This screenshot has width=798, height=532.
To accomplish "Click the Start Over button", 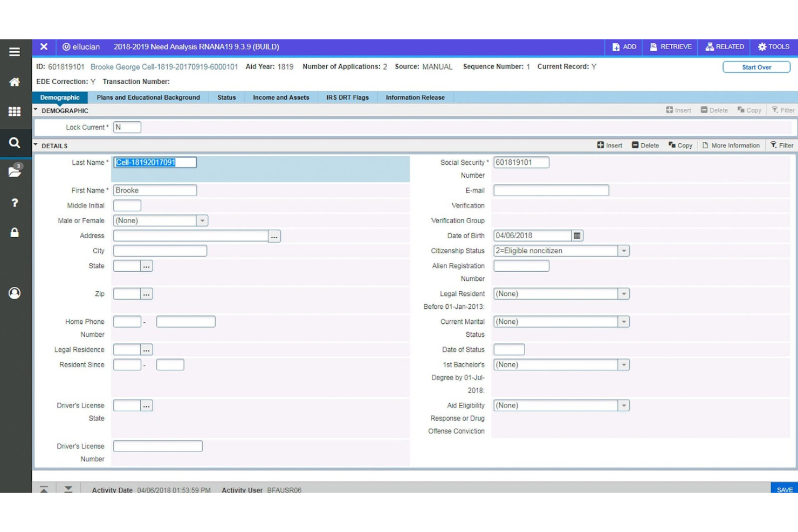I will coord(756,67).
